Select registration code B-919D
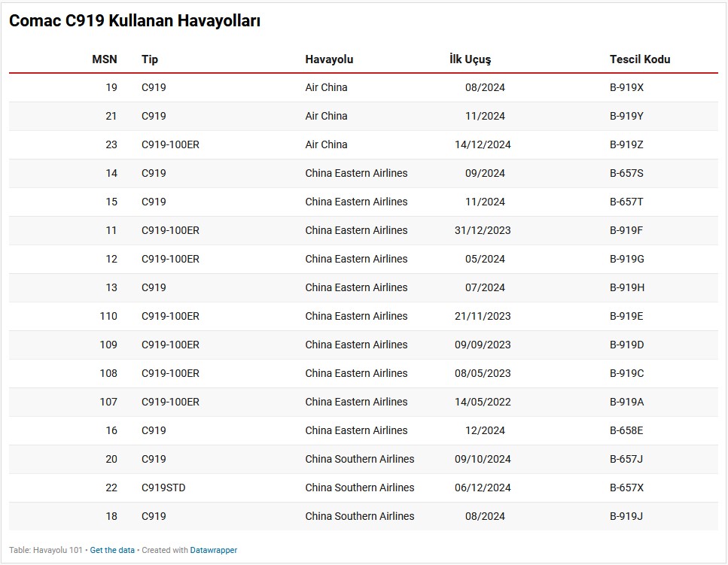This screenshot has width=728, height=565. 627,345
